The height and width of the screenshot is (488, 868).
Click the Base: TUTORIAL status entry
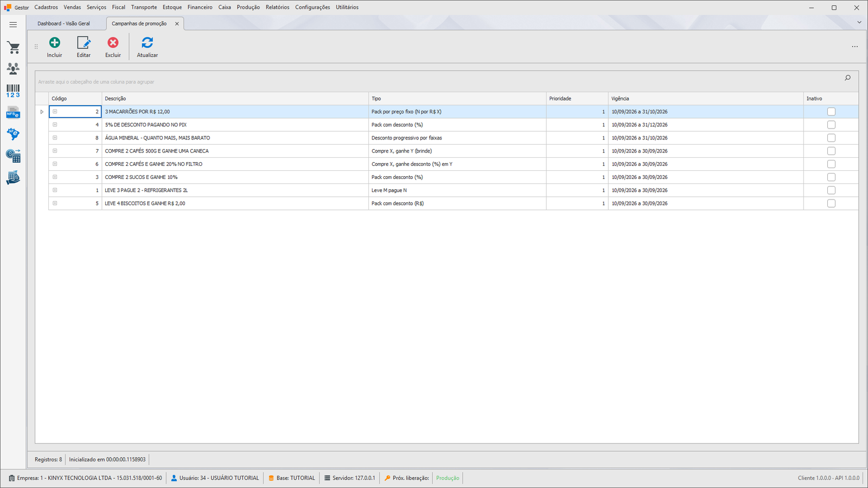(x=291, y=478)
